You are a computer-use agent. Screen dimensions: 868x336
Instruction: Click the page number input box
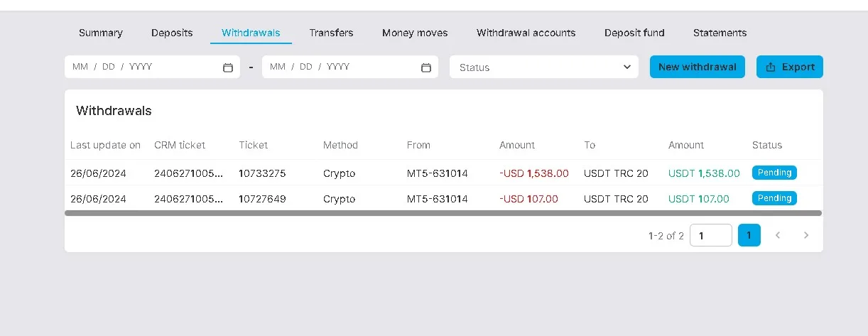click(x=711, y=235)
